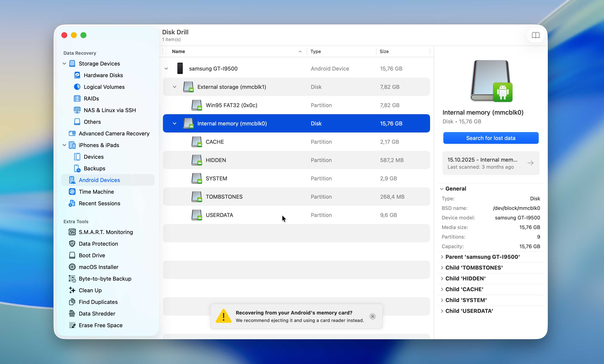Select Recent Sessions in sidebar
The height and width of the screenshot is (364, 604).
coord(99,203)
